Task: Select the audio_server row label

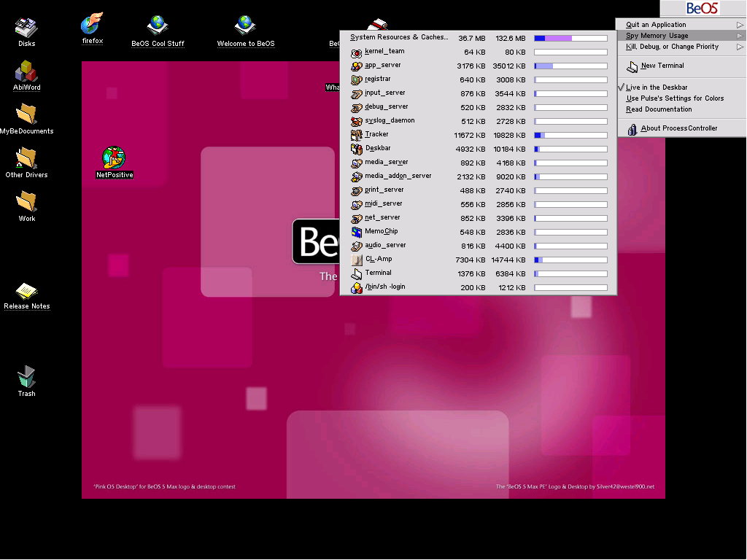Action: click(x=385, y=245)
